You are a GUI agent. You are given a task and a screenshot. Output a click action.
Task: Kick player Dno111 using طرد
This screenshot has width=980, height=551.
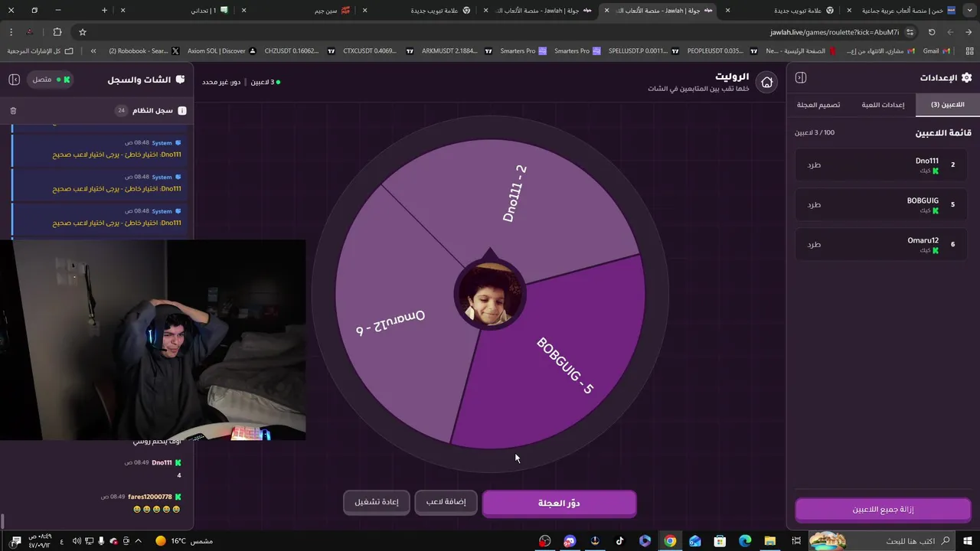(814, 165)
